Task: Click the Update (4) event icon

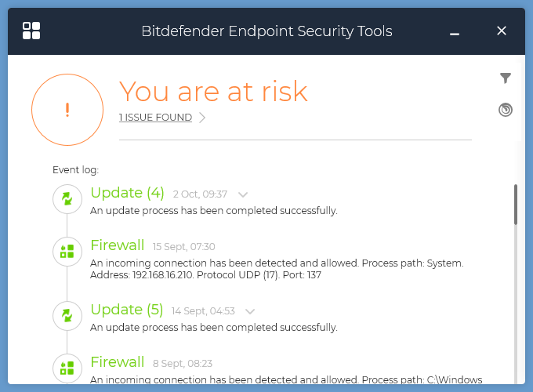Action: [67, 199]
